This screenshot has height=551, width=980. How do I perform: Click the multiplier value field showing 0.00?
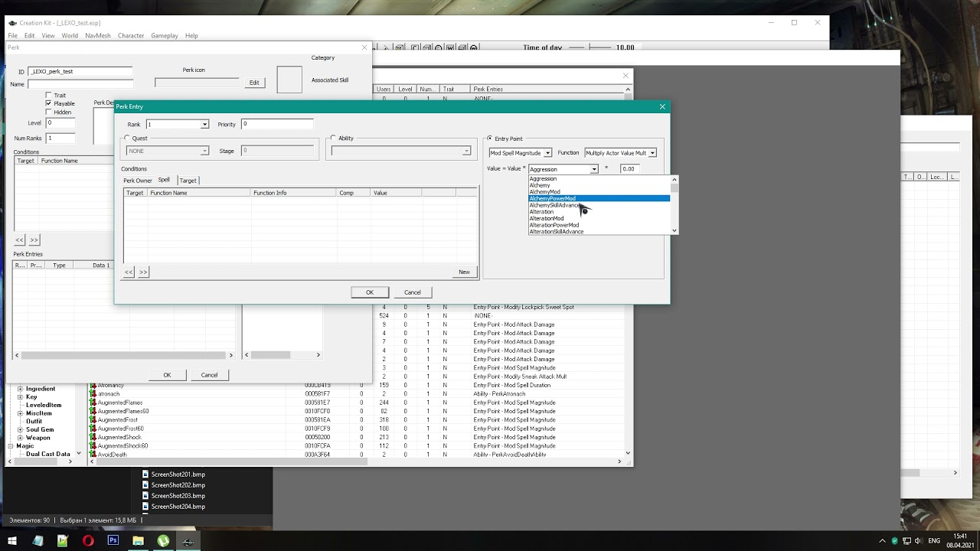(x=630, y=169)
